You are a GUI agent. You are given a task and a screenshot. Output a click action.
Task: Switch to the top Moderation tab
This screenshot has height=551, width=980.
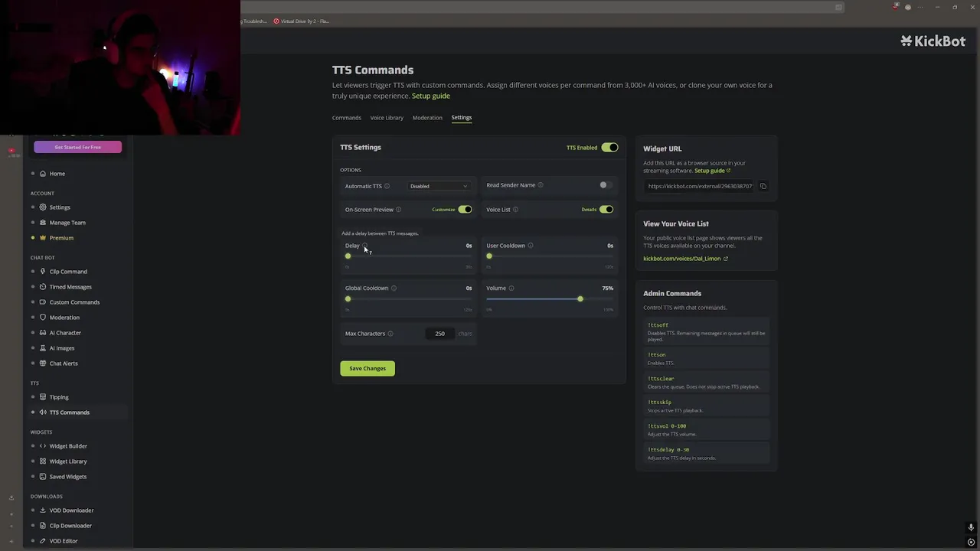tap(427, 118)
